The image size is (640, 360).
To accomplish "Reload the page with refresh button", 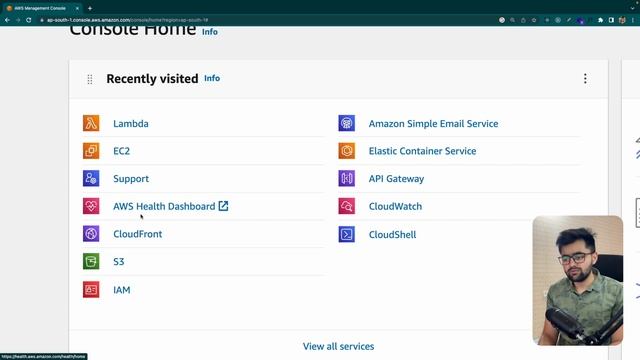I will click(x=29, y=20).
